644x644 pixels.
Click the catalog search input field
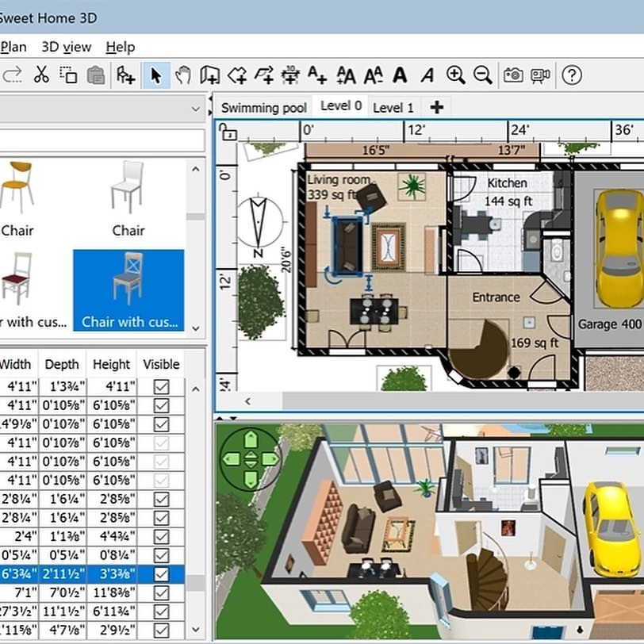(101, 140)
